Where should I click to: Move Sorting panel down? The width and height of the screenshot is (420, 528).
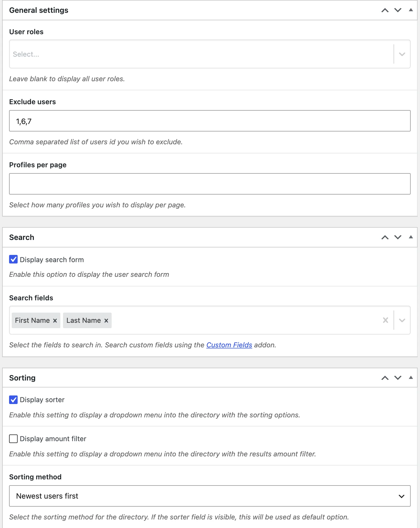point(398,378)
